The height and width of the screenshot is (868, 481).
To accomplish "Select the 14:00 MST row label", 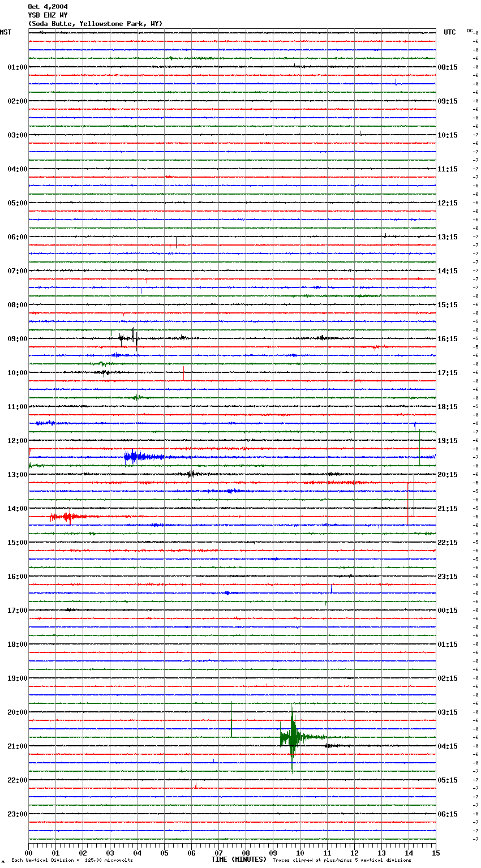I will [17, 509].
